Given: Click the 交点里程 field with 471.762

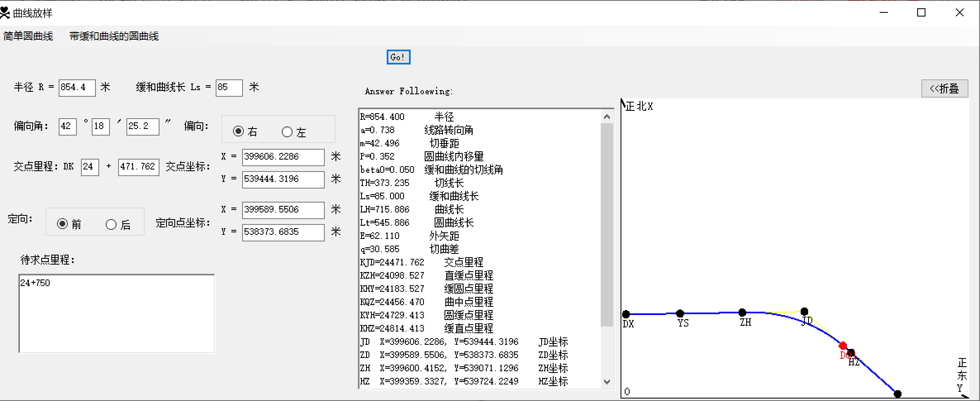Looking at the screenshot, I should (x=138, y=167).
